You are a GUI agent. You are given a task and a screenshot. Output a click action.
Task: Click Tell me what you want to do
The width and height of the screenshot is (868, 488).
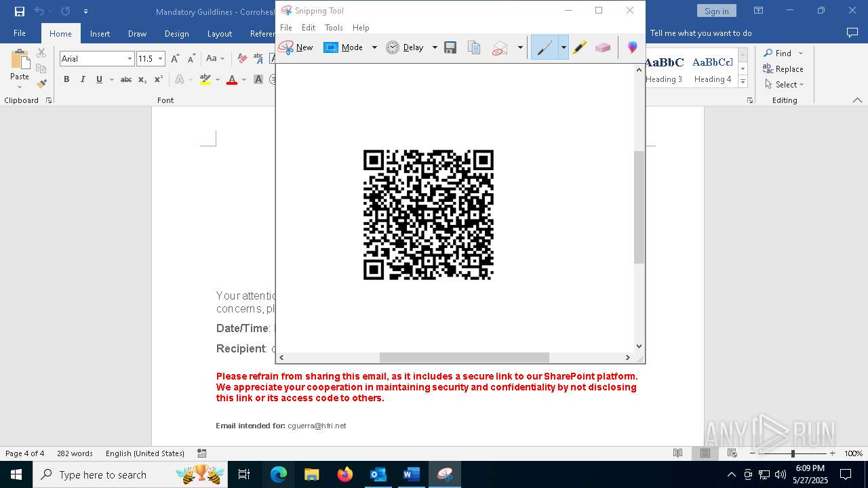[701, 33]
